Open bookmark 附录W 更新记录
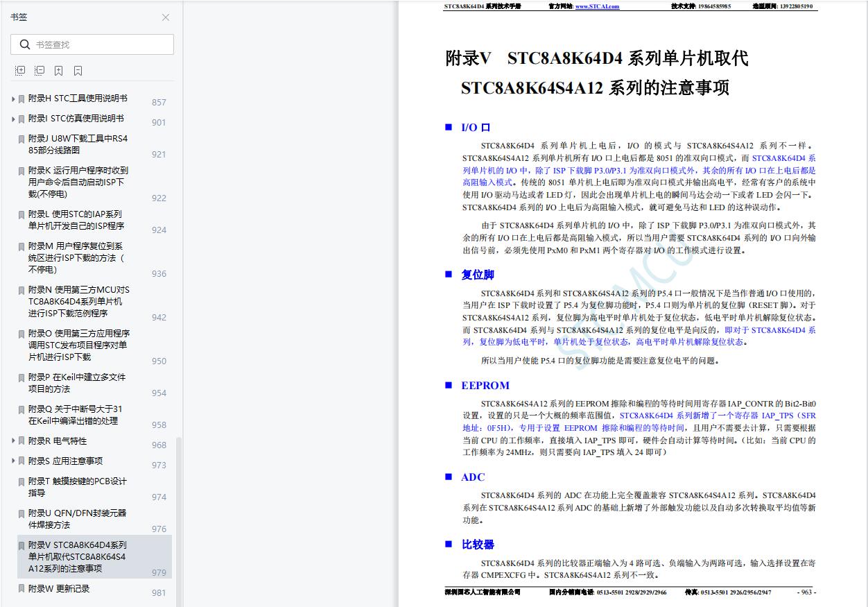Screen dimensions: 868x607 pos(59,588)
